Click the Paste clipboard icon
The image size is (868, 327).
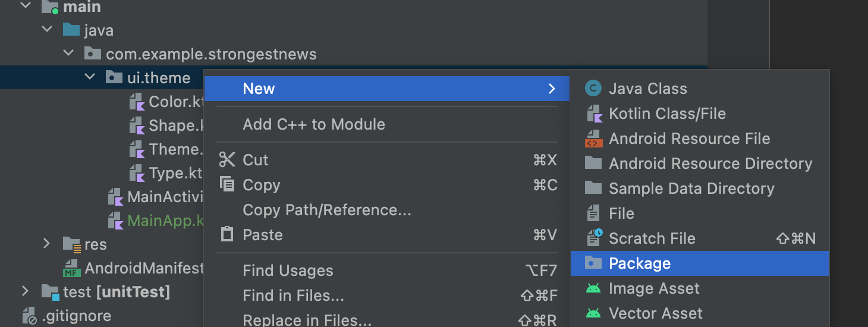point(227,234)
